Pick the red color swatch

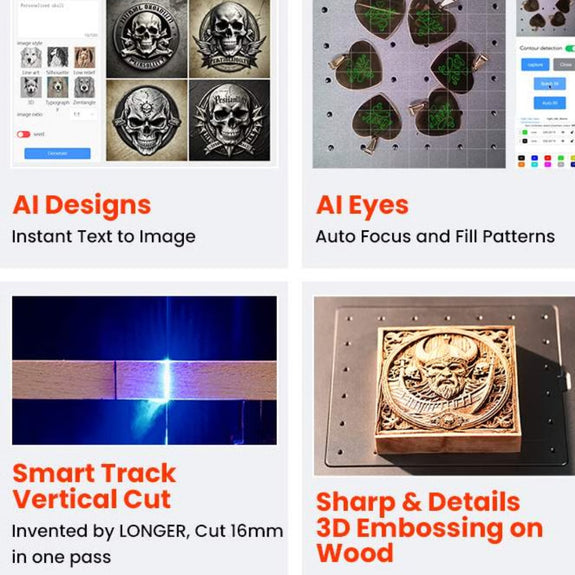click(547, 158)
